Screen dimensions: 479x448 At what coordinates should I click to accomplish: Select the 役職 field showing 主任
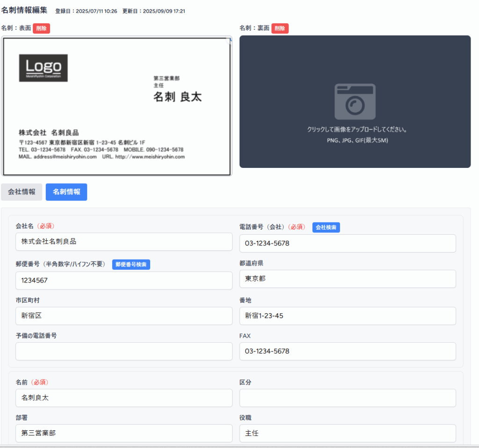pyautogui.click(x=348, y=434)
